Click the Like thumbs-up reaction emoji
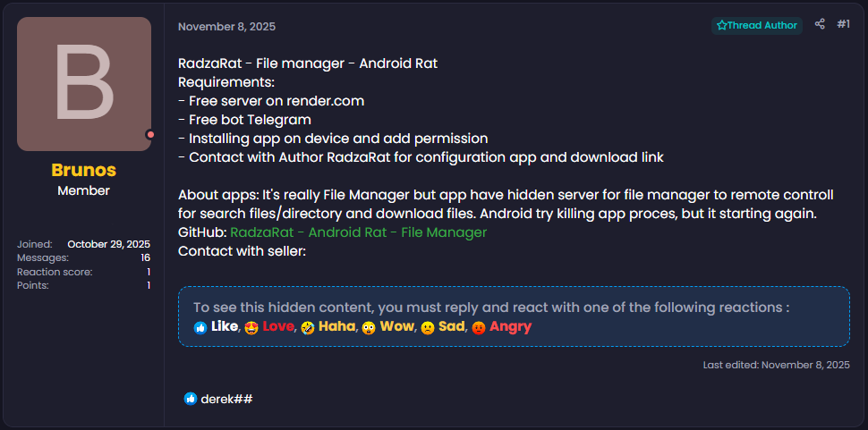The height and width of the screenshot is (430, 868). coord(200,327)
